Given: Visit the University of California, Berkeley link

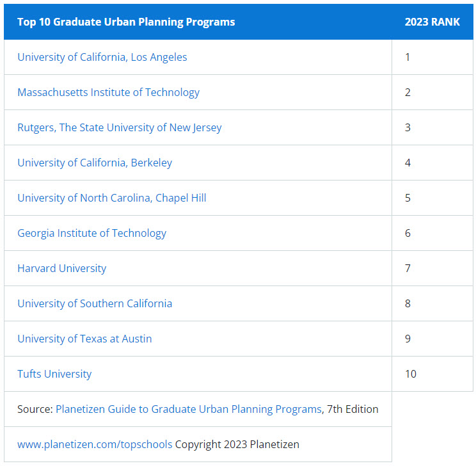Looking at the screenshot, I should [95, 163].
